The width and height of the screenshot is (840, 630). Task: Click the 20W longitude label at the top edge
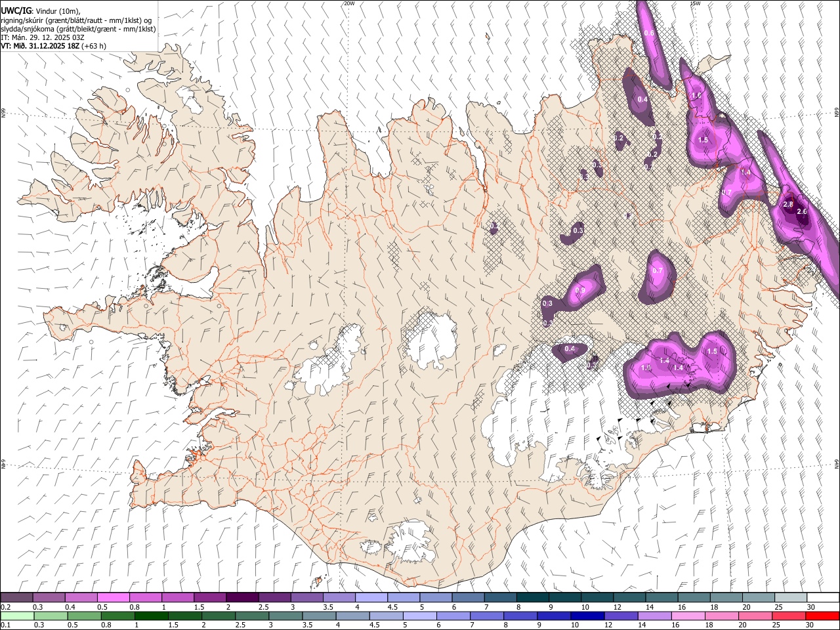(x=349, y=3)
